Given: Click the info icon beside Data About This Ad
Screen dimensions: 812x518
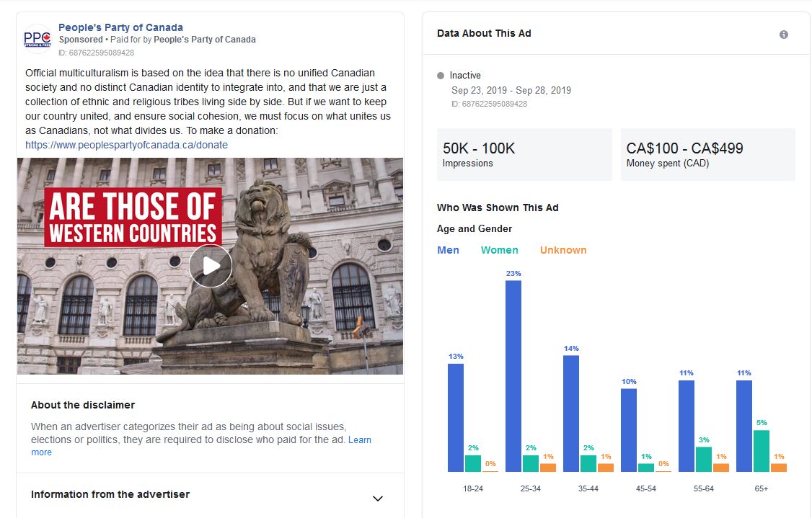Looking at the screenshot, I should 783,33.
